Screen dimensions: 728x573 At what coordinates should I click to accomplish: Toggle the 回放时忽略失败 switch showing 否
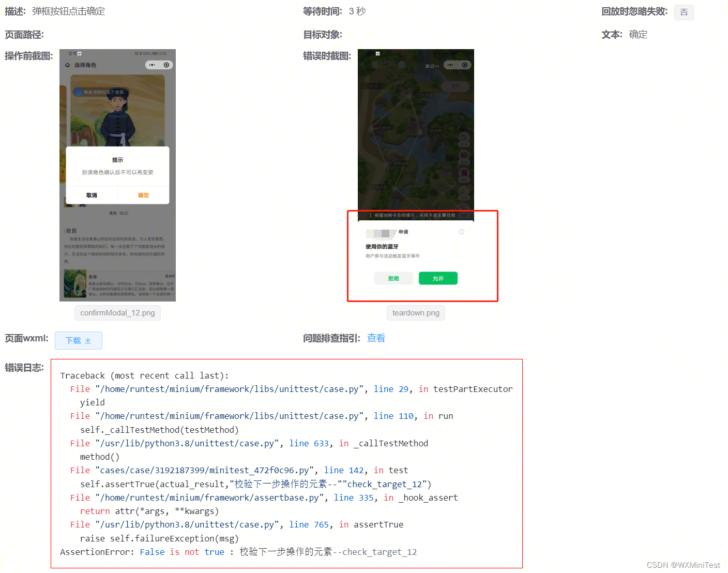(x=684, y=12)
